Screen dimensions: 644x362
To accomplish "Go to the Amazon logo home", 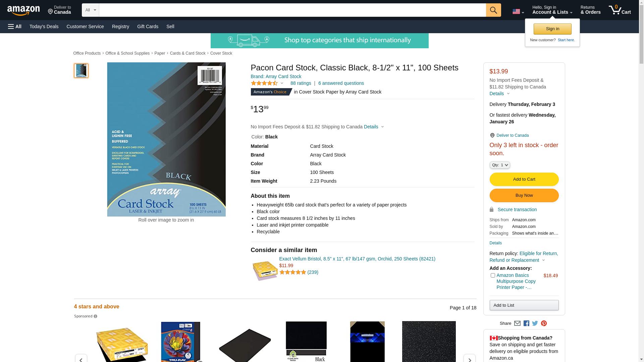I will click(23, 10).
